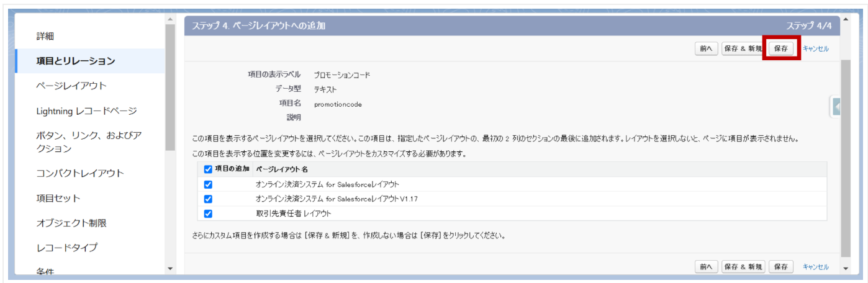Click 保存 & 新規 button in the footer

pos(743,267)
